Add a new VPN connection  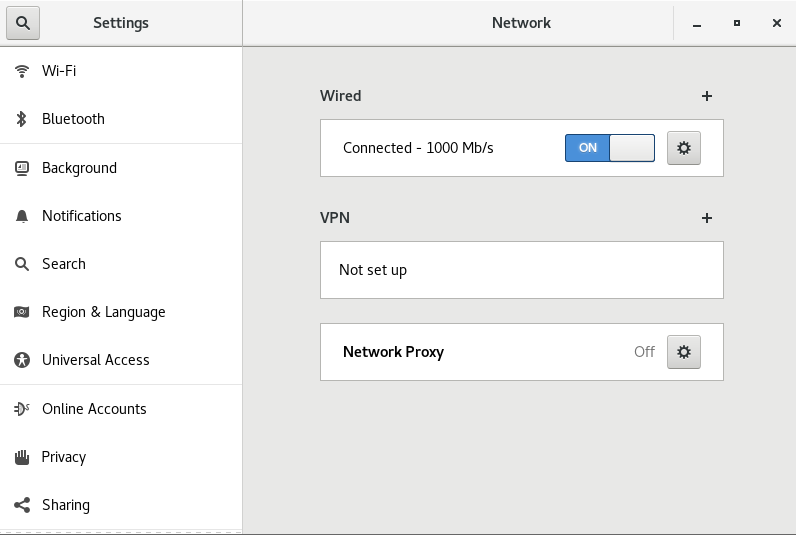[707, 218]
